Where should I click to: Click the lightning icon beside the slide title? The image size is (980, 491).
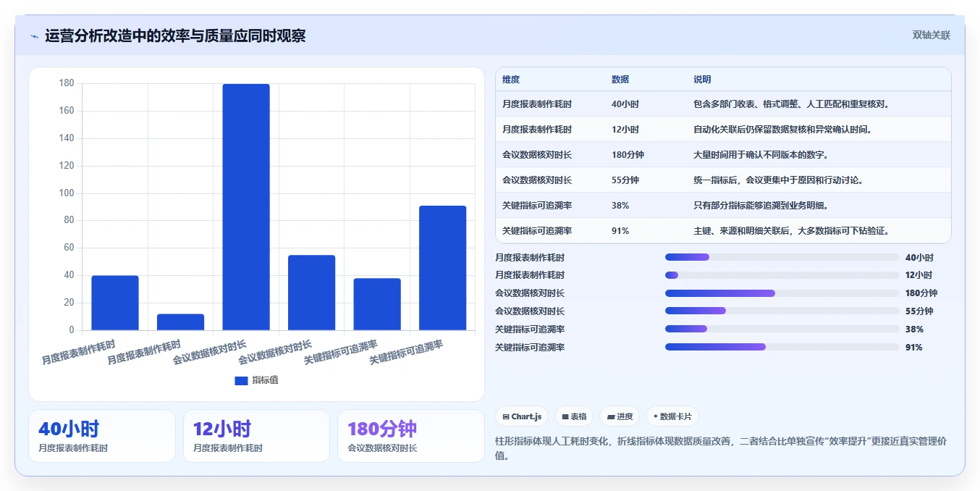coord(34,36)
